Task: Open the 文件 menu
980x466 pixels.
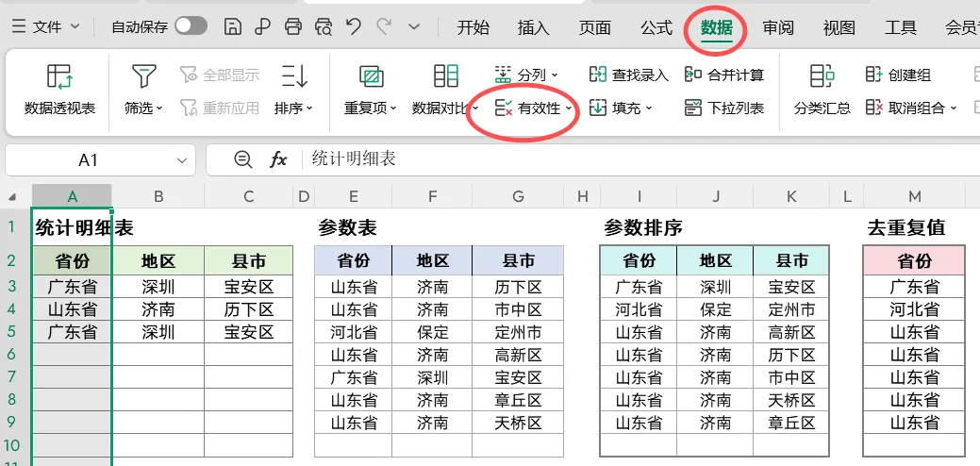Action: pos(46,26)
